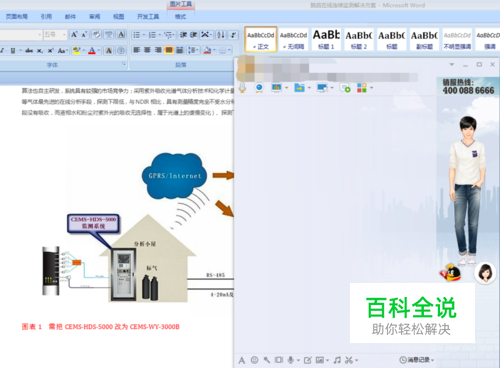The image size is (500, 368).
Task: Take a screenshot with the scissors icon
Action: [349, 360]
